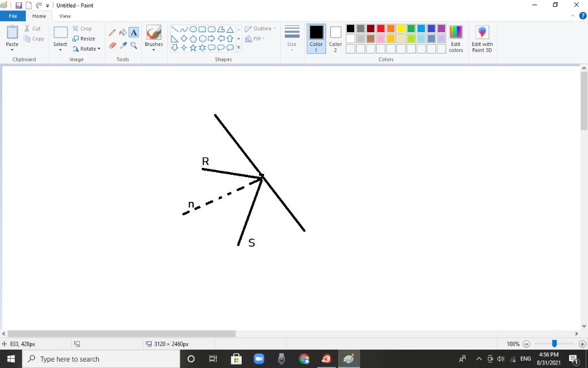Viewport: 588px width, 368px height.
Task: Show the next row of the Shapes gallery
Action: tap(238, 39)
